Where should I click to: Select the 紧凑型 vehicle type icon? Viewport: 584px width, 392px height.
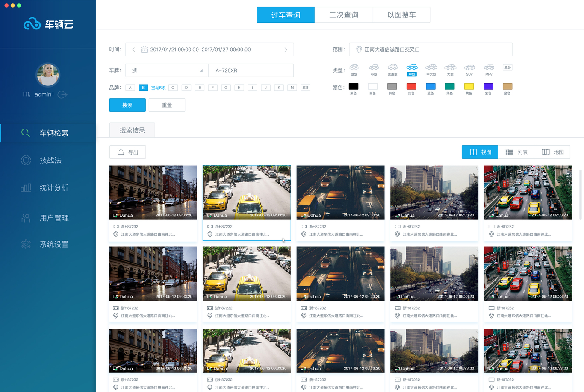(392, 67)
